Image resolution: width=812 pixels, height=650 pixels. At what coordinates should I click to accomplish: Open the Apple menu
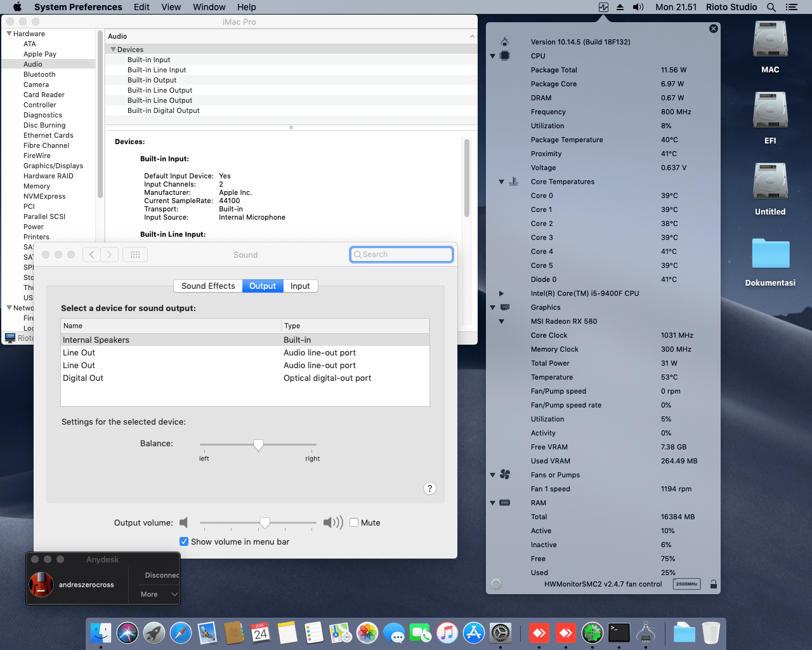click(x=17, y=7)
